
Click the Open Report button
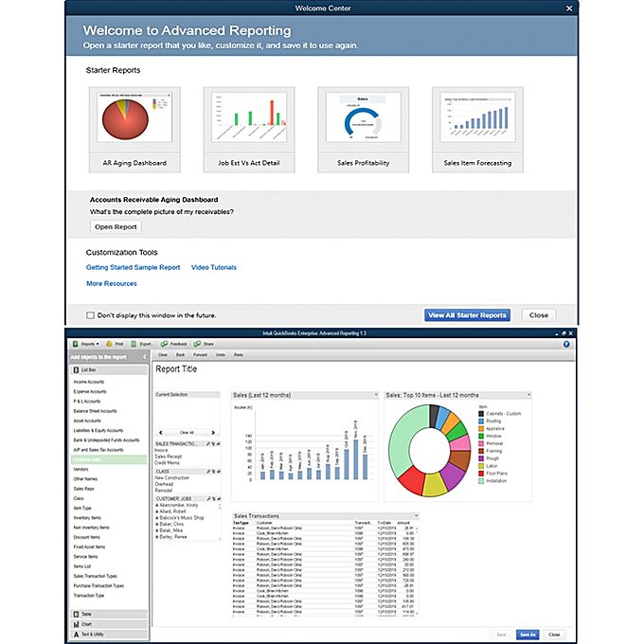coord(116,227)
